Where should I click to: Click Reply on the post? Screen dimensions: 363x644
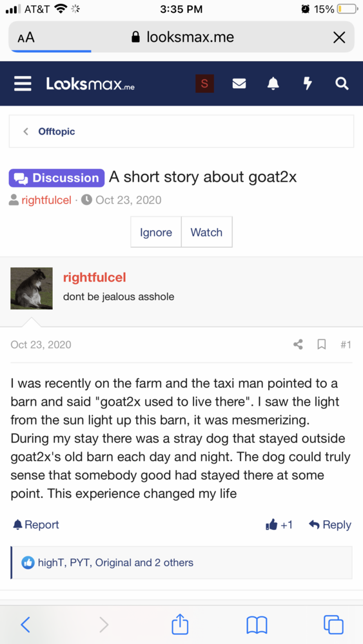(330, 524)
